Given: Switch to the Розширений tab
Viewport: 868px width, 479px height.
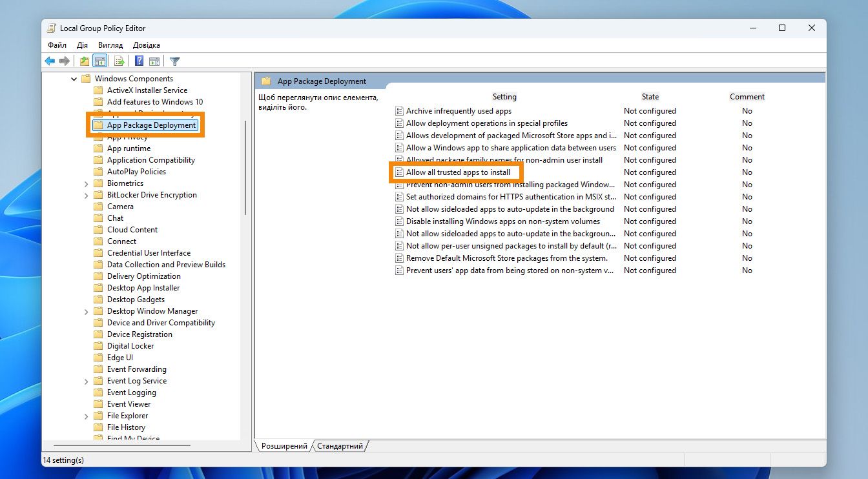Looking at the screenshot, I should pyautogui.click(x=284, y=446).
